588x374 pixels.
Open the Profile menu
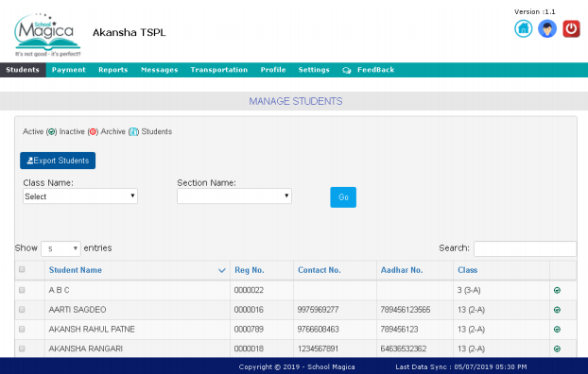273,70
